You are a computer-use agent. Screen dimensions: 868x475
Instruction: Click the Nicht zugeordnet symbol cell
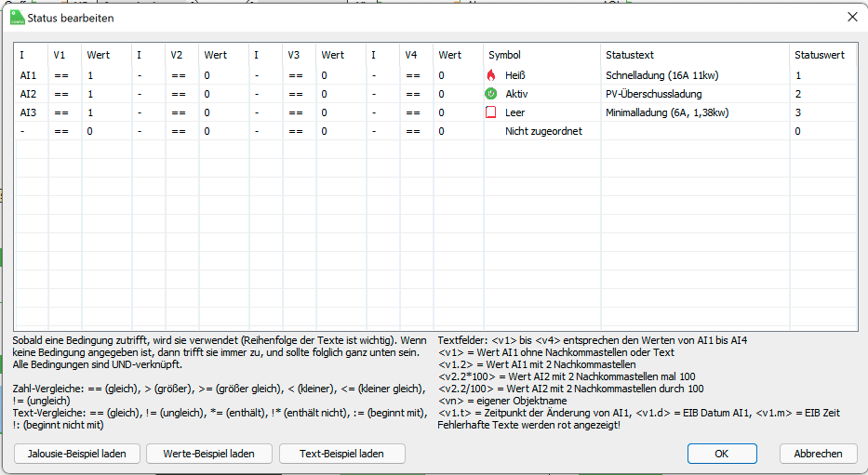542,131
